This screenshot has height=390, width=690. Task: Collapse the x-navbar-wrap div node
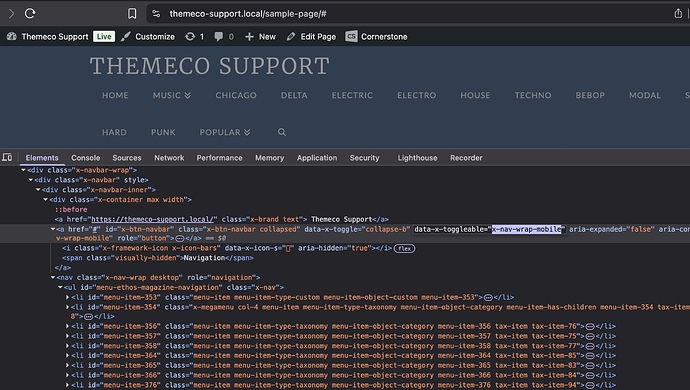coord(23,170)
